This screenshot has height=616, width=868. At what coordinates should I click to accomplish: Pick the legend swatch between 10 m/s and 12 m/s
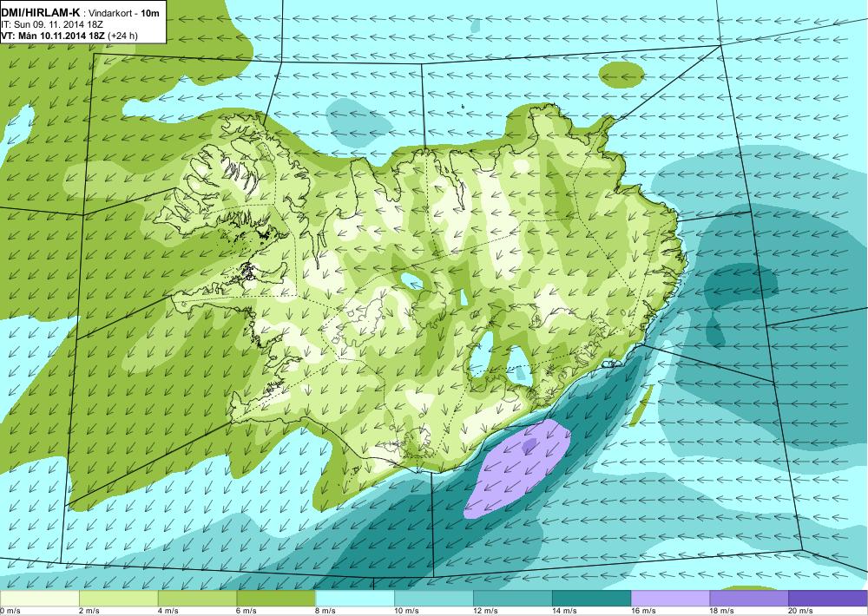pyautogui.click(x=434, y=599)
